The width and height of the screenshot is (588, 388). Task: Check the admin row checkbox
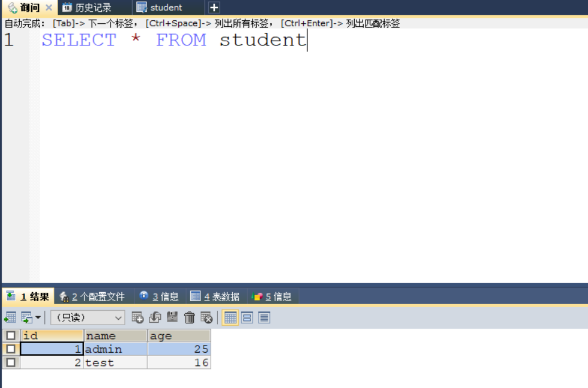click(11, 349)
